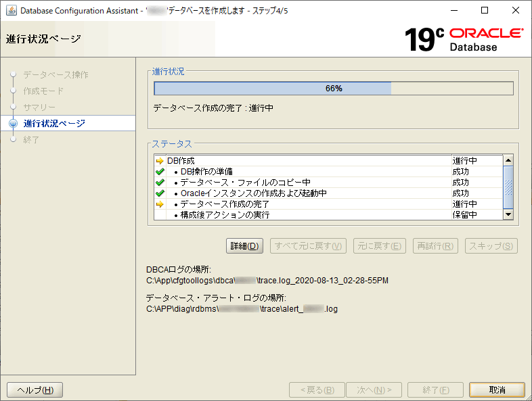The height and width of the screenshot is (401, 532).
Task: Minimize the Database Configuration Assistant window
Action: [454, 11]
